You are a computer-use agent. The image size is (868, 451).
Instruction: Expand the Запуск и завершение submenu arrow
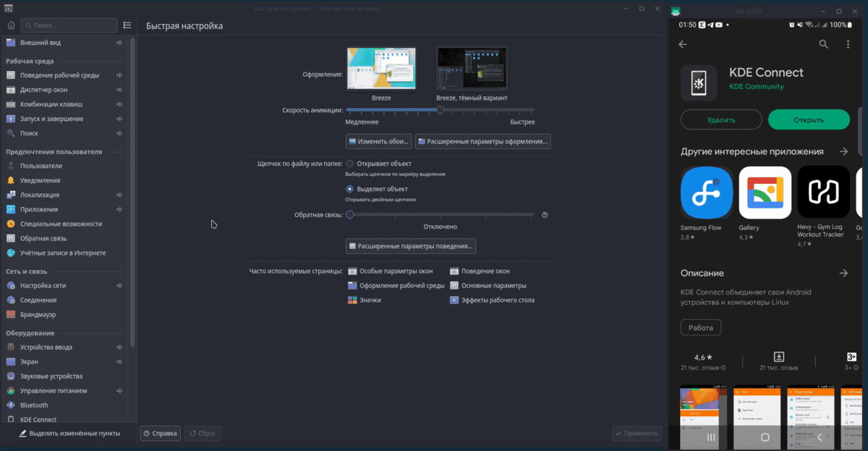[119, 119]
